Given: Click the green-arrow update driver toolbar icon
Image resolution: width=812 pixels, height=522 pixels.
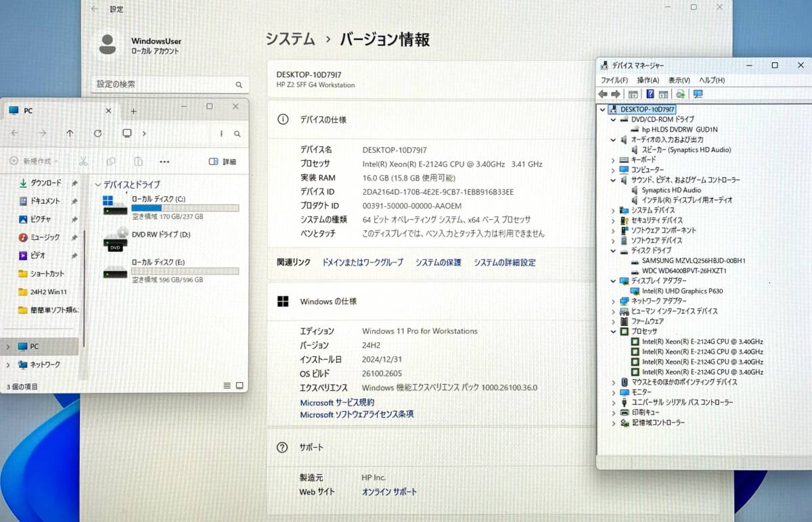Looking at the screenshot, I should 680,94.
